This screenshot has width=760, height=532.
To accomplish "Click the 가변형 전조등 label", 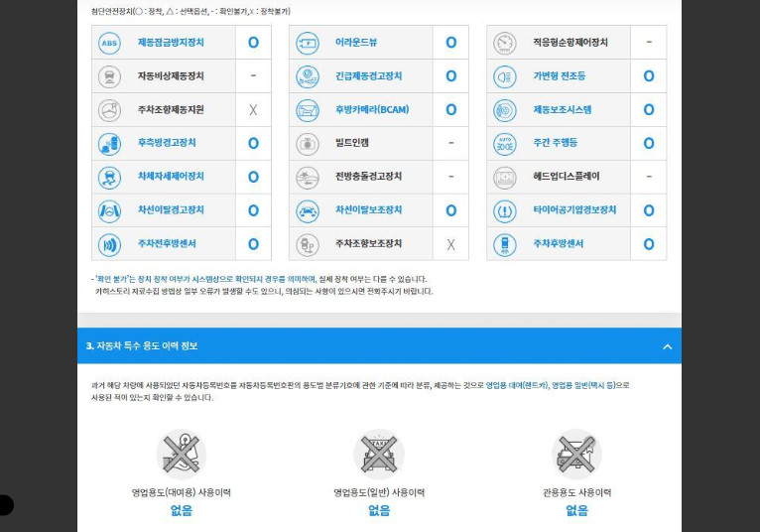I will 560,75.
